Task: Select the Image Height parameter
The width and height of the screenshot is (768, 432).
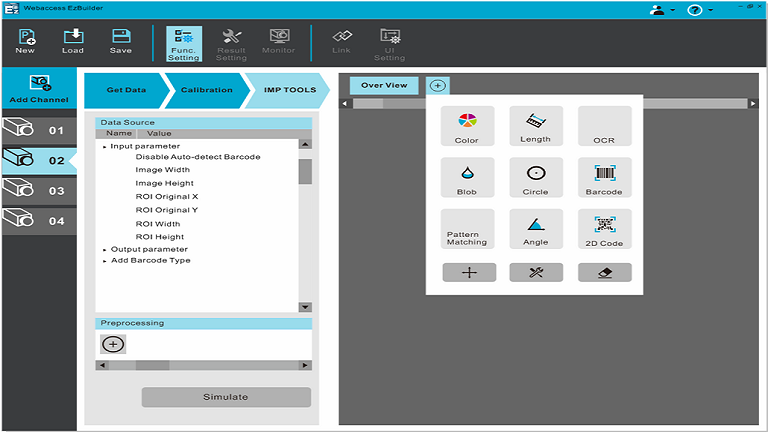Action: (x=165, y=183)
